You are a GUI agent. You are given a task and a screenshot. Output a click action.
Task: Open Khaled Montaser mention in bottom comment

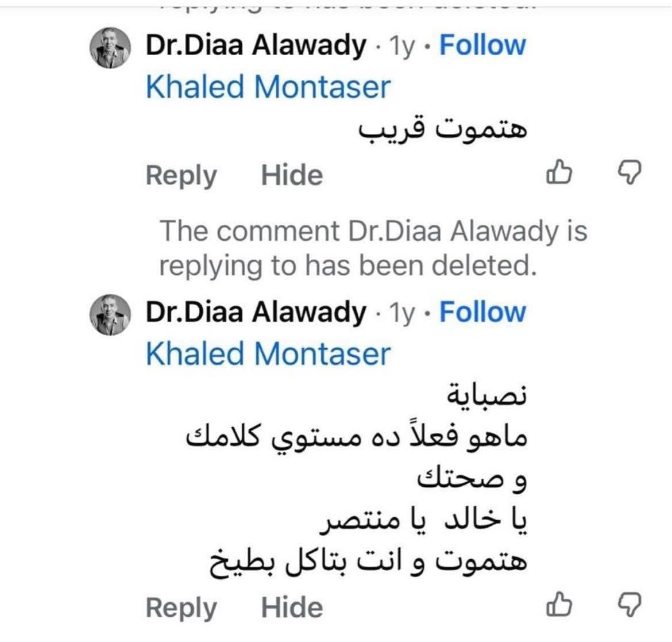268,354
